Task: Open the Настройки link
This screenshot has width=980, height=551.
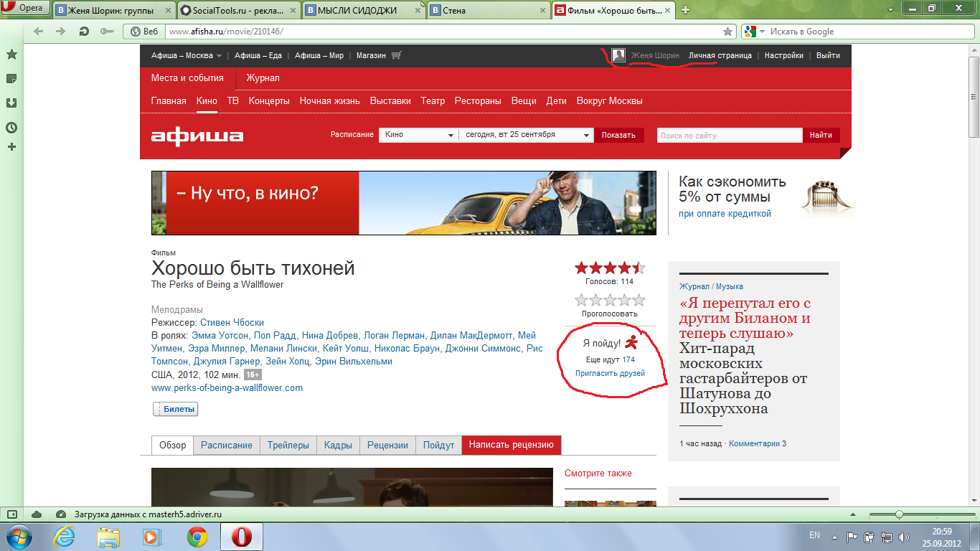Action: tap(784, 55)
